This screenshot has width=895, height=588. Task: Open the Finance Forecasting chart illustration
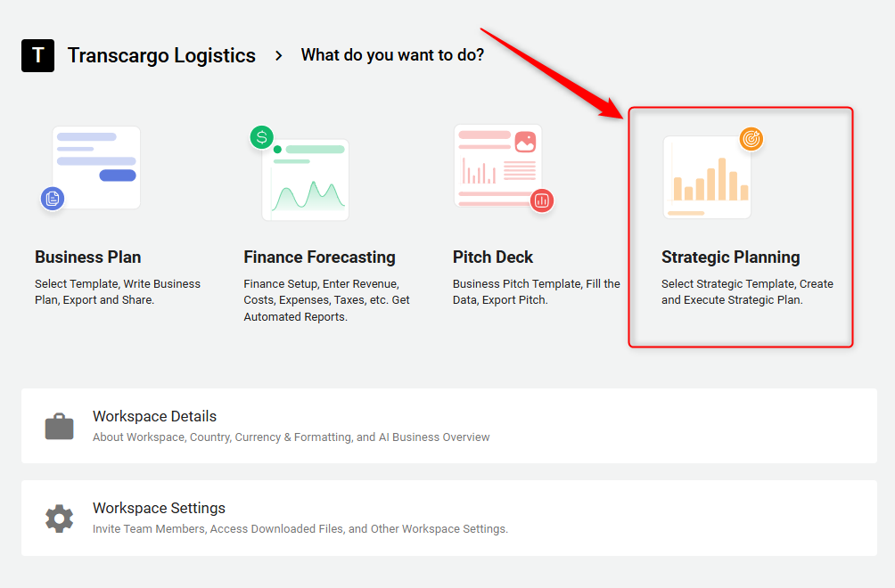pos(306,180)
